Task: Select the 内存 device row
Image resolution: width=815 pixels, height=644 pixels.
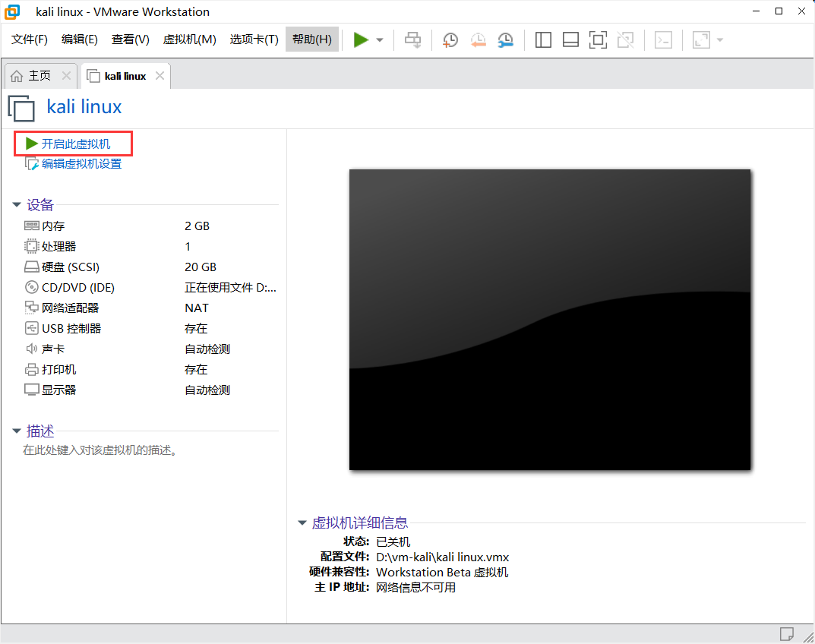Action: pos(150,226)
